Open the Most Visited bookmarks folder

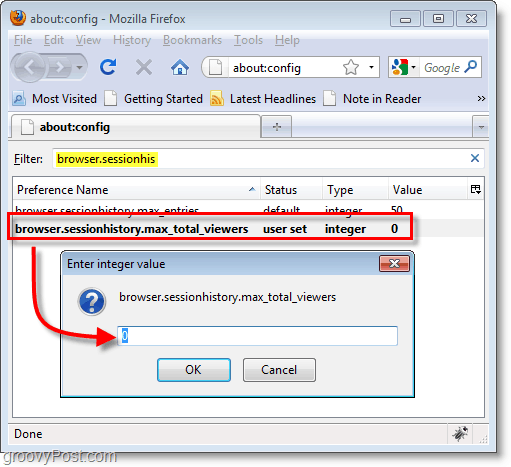point(55,99)
